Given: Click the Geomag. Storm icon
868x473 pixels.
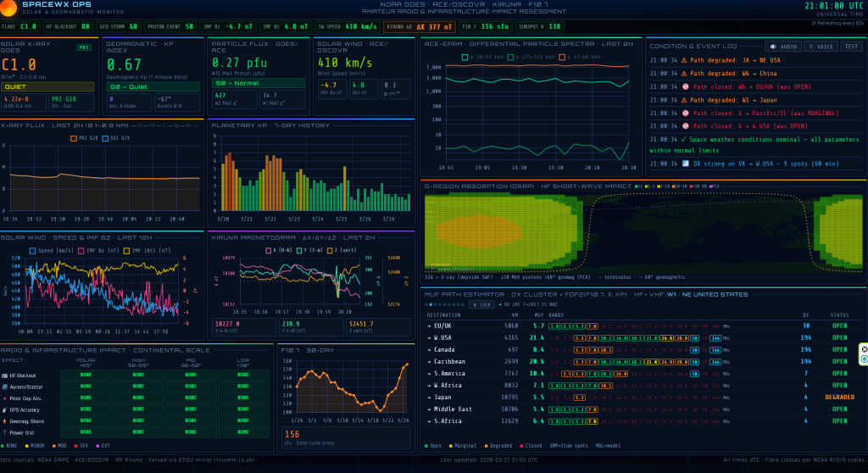Looking at the screenshot, I should [5, 420].
